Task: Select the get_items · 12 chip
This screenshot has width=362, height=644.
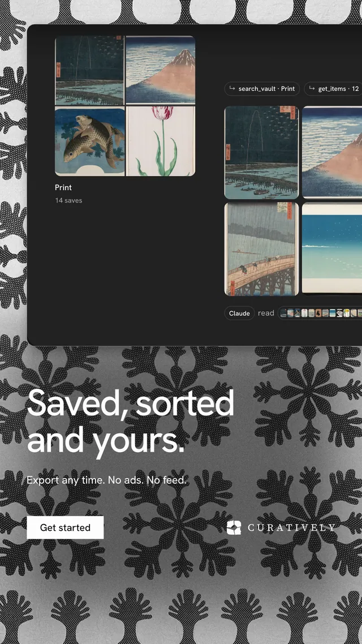Action: [x=334, y=89]
